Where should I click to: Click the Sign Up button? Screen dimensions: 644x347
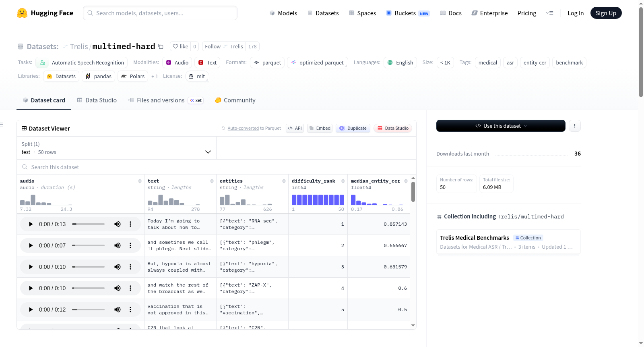point(606,13)
